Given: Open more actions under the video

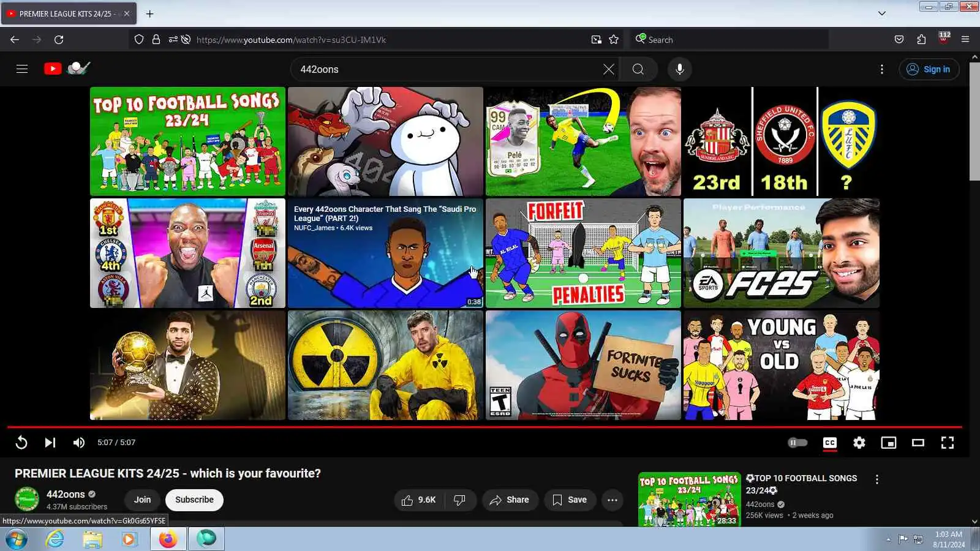Looking at the screenshot, I should tap(612, 500).
